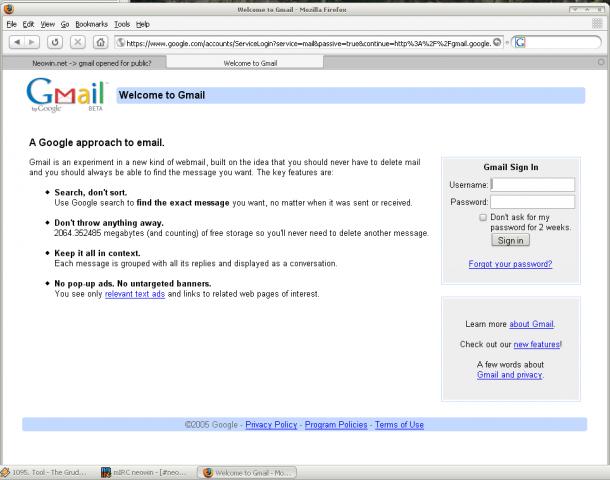Image resolution: width=610 pixels, height=480 pixels.
Task: Check Don't ask for my password
Action: point(483,217)
